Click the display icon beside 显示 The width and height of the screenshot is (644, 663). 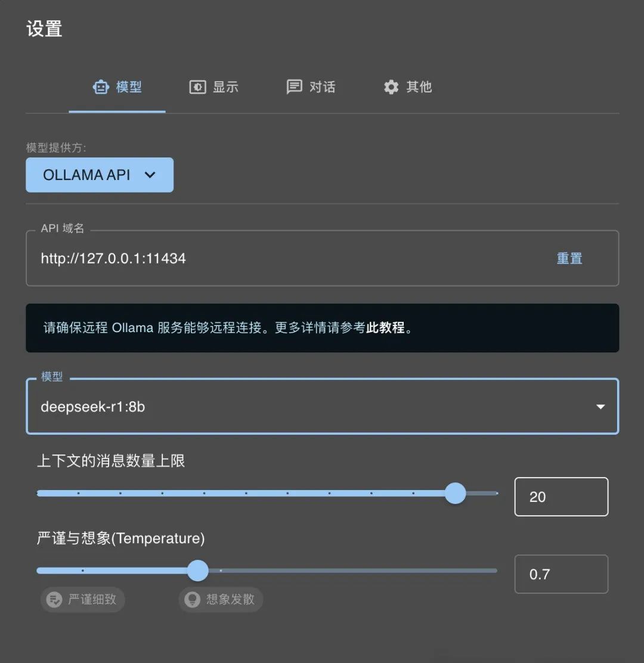pos(197,87)
